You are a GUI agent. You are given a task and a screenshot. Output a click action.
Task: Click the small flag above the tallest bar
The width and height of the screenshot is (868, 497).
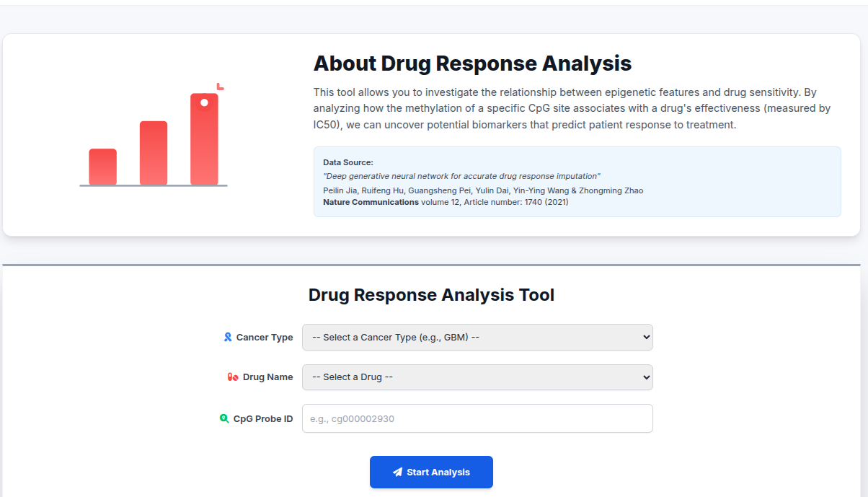(x=219, y=87)
